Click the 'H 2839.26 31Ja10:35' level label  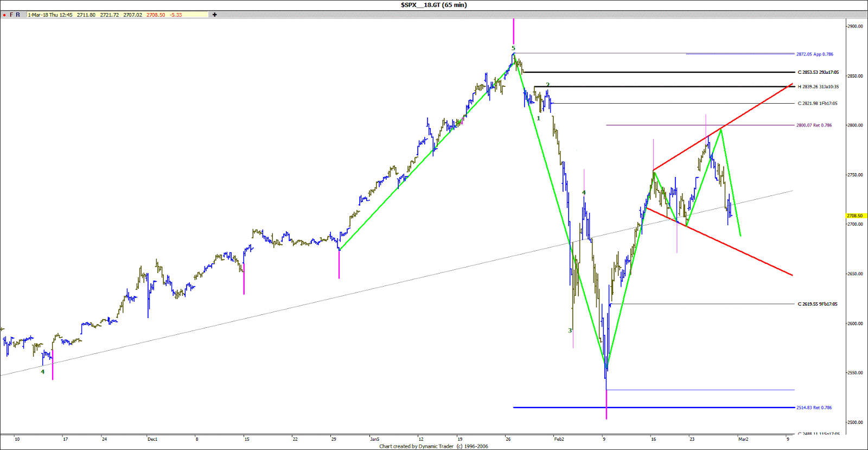coord(818,87)
